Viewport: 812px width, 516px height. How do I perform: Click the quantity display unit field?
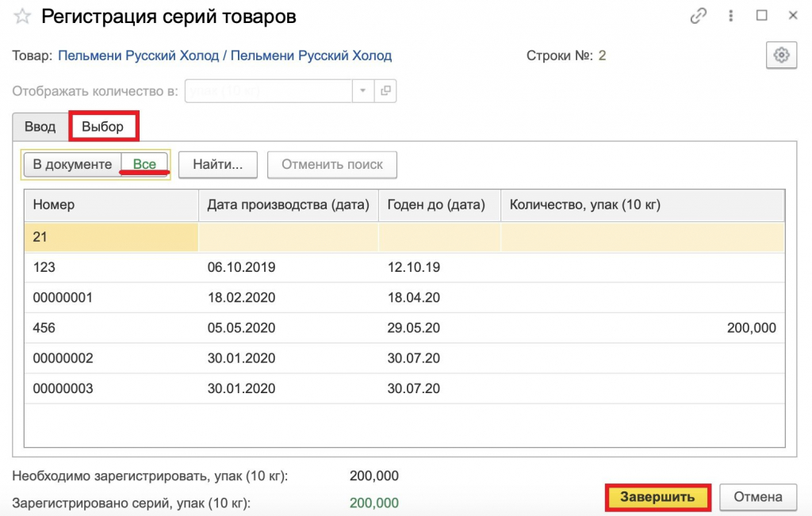(x=269, y=91)
